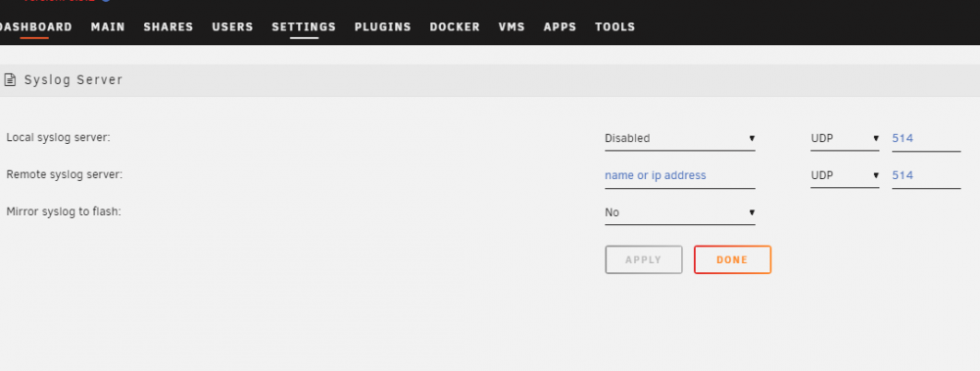
Task: Select the Settings tab
Action: tap(304, 26)
